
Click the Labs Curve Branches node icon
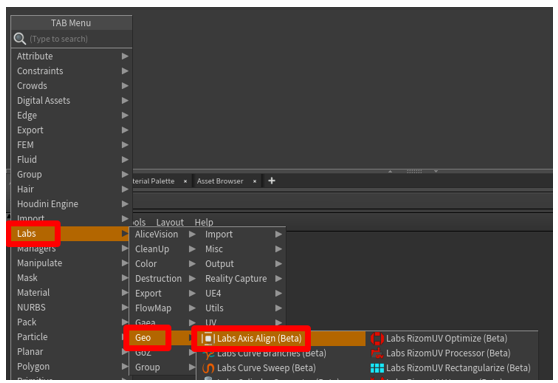(209, 354)
